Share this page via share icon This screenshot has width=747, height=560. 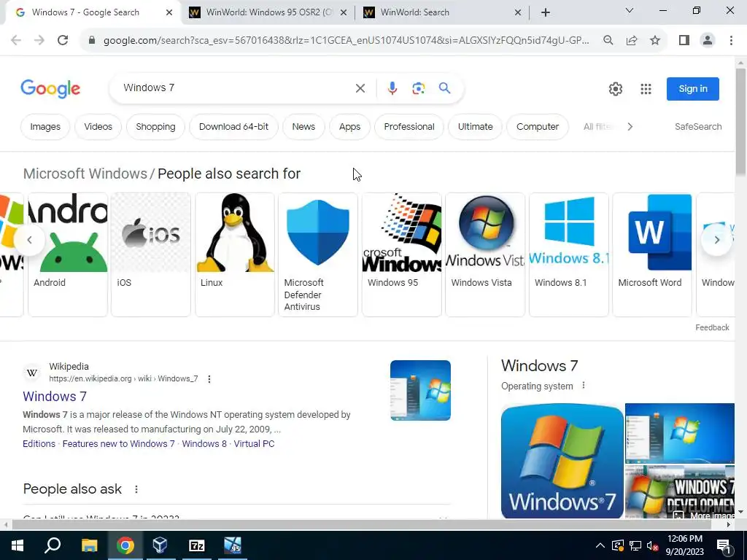click(632, 40)
